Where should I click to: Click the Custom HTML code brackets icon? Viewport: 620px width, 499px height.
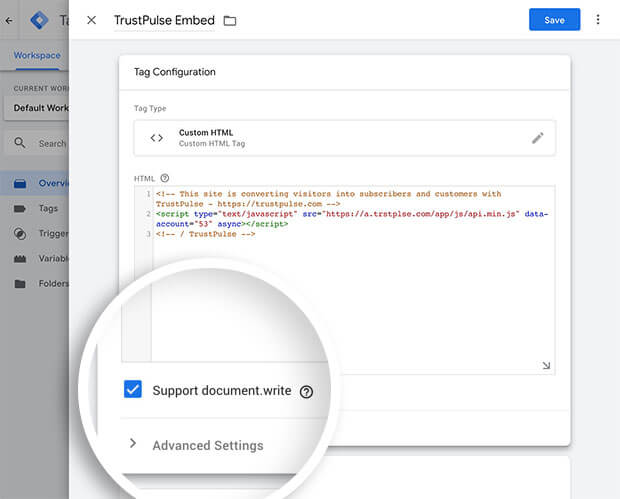157,138
